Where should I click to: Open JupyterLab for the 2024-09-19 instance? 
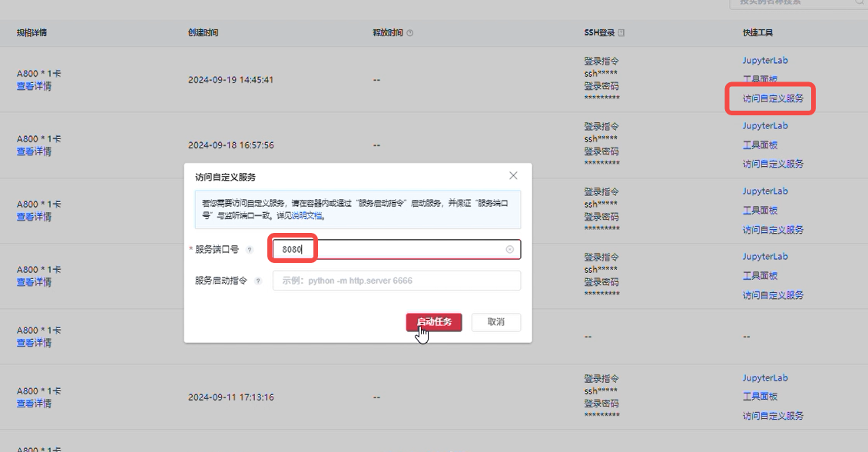pos(765,61)
